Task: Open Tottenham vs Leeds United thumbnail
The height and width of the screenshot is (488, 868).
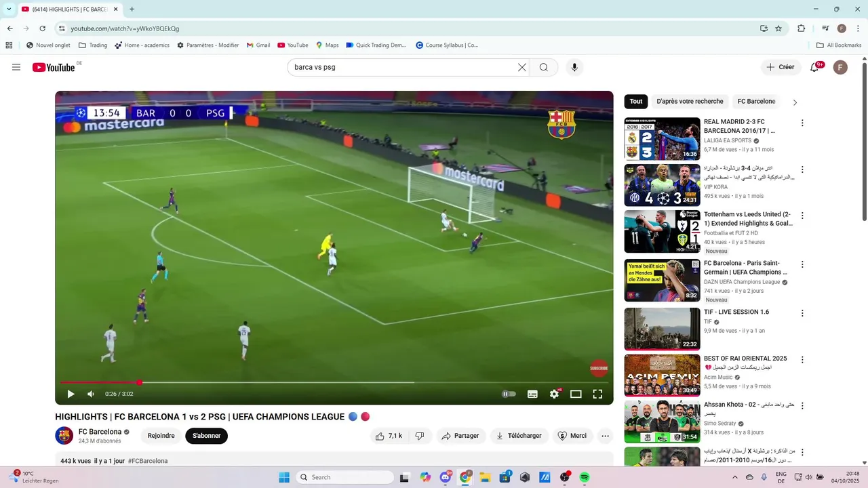Action: (662, 231)
